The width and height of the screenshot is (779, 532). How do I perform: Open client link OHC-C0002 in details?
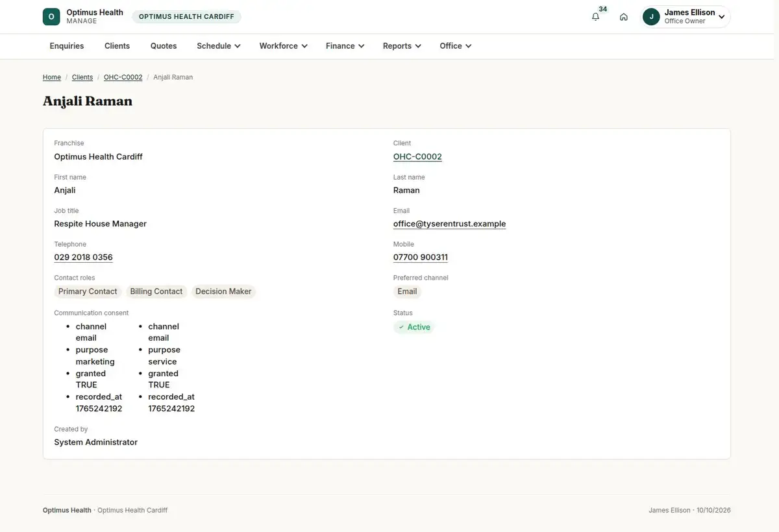click(417, 156)
